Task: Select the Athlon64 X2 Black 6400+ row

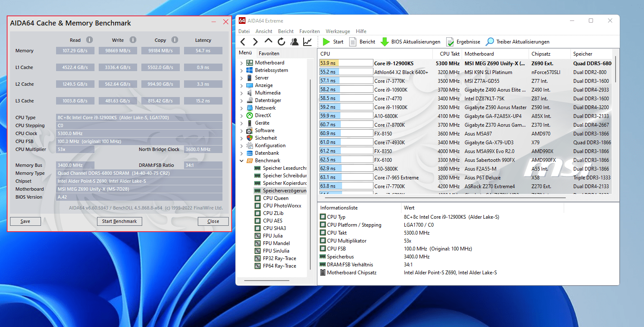Action: [465, 72]
